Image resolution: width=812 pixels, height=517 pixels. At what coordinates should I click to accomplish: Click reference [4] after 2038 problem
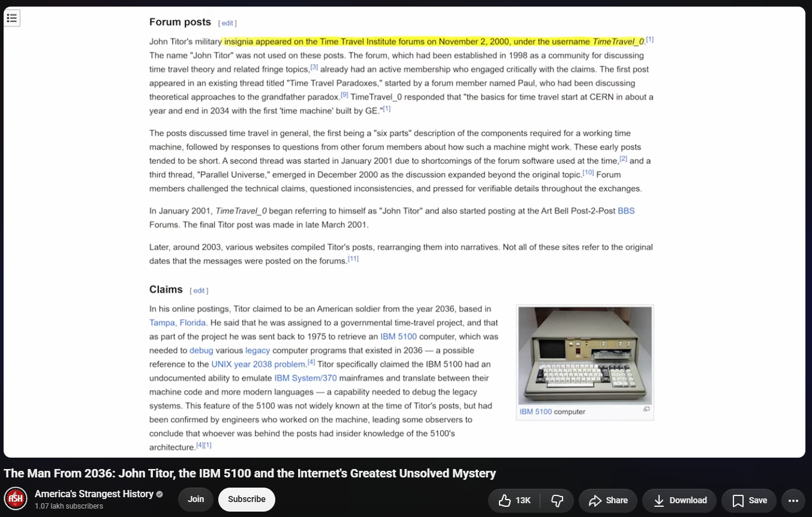click(311, 362)
